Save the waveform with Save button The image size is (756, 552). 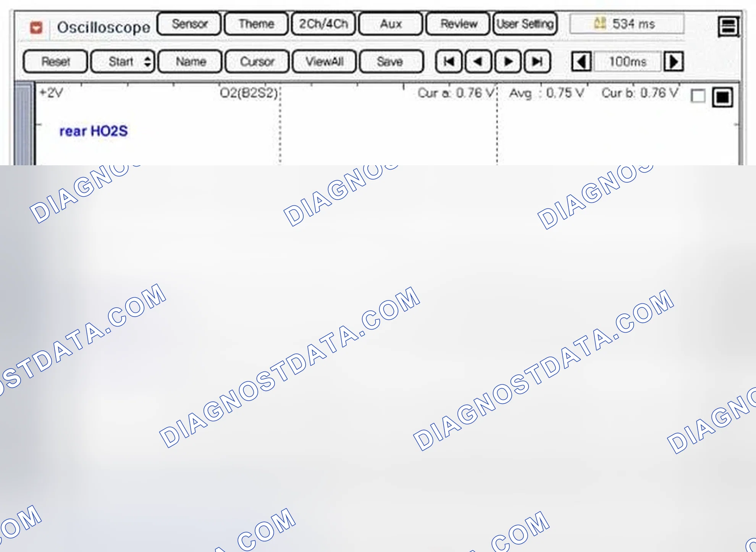coord(391,61)
